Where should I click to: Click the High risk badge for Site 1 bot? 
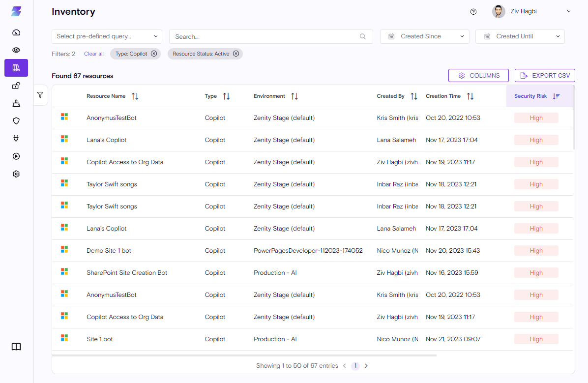pos(536,339)
